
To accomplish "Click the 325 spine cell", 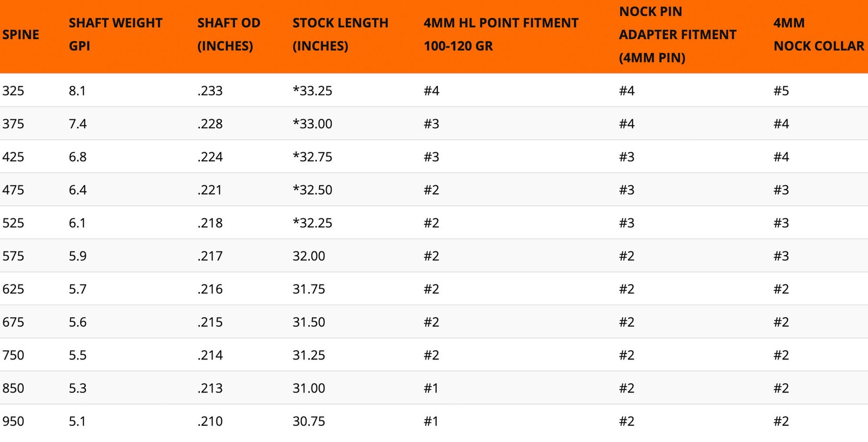I will (14, 91).
